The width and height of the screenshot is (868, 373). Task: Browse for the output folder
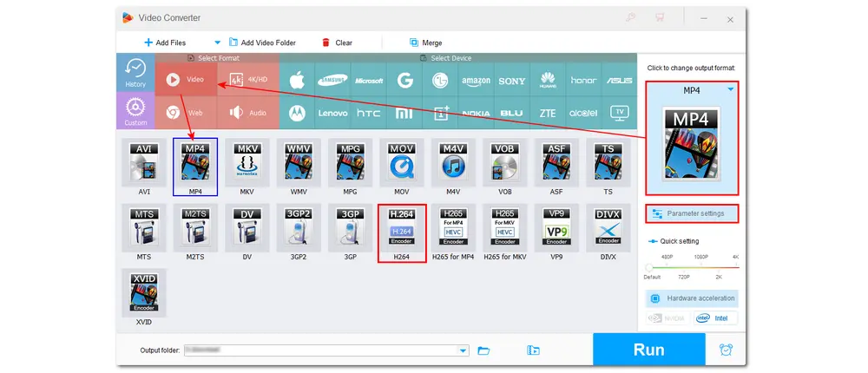coord(483,350)
